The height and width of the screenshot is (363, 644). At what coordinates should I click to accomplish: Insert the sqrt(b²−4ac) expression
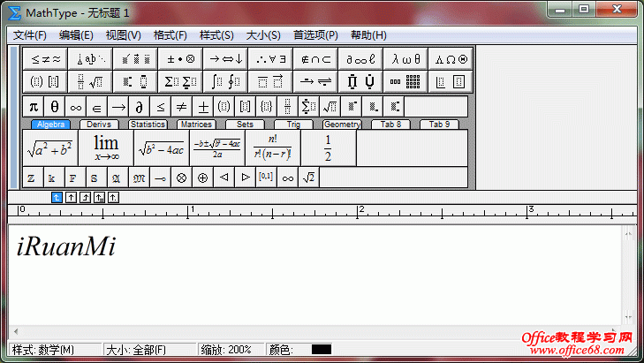162,148
